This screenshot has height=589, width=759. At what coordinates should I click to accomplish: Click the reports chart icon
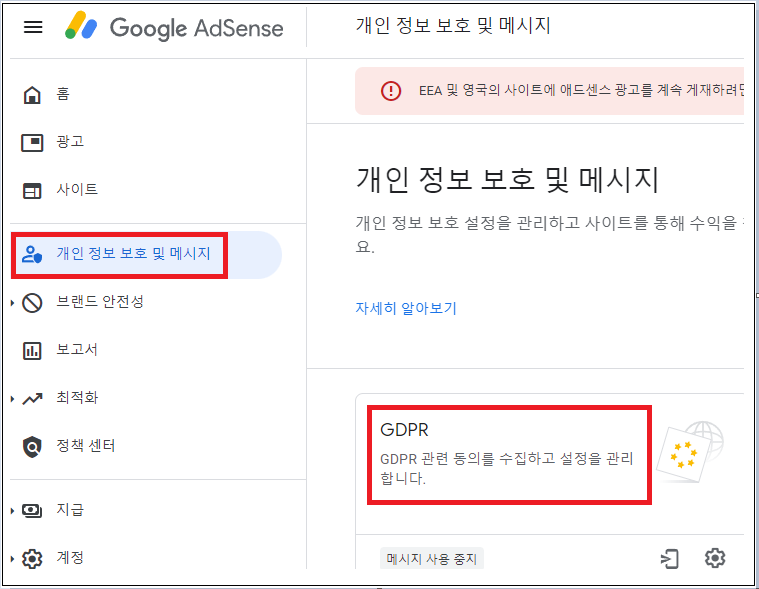point(32,350)
